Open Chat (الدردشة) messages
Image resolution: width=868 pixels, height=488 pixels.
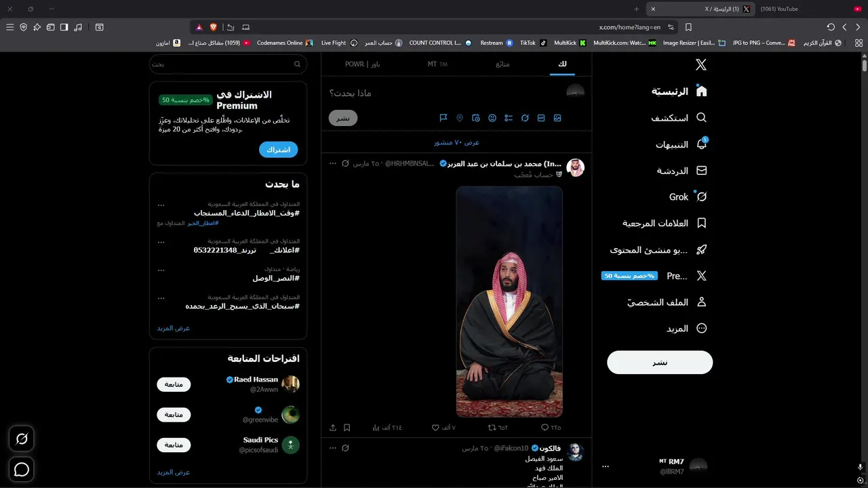click(x=682, y=171)
